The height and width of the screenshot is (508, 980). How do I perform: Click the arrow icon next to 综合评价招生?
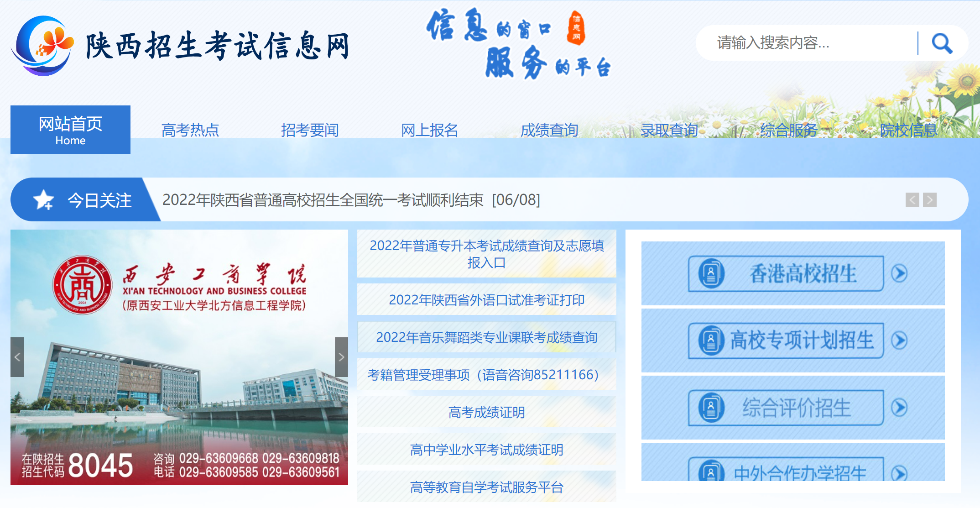pyautogui.click(x=899, y=408)
